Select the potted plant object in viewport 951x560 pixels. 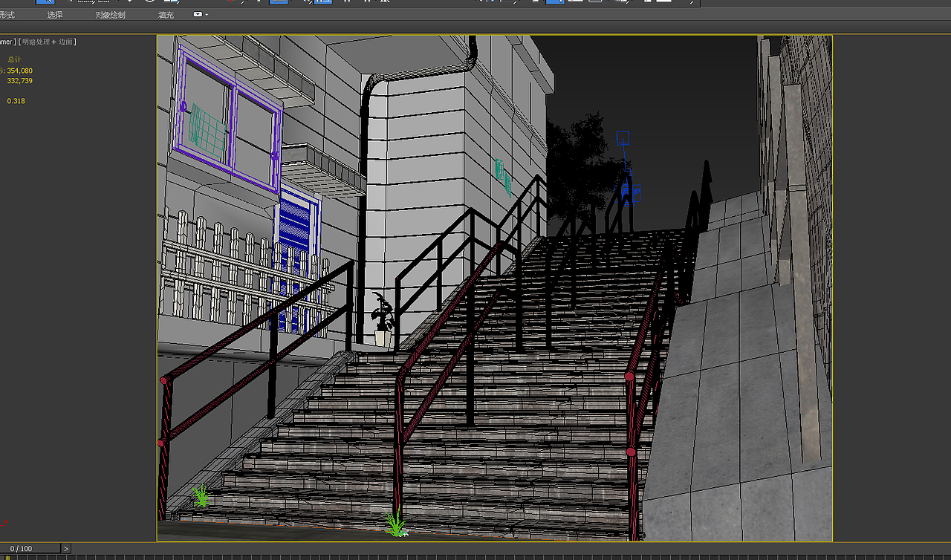tap(383, 319)
